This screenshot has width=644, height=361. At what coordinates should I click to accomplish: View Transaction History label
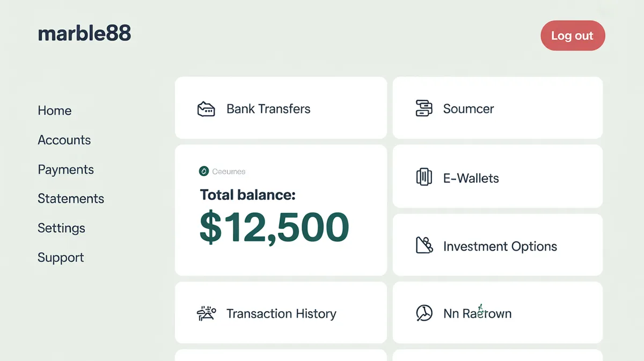(x=281, y=313)
